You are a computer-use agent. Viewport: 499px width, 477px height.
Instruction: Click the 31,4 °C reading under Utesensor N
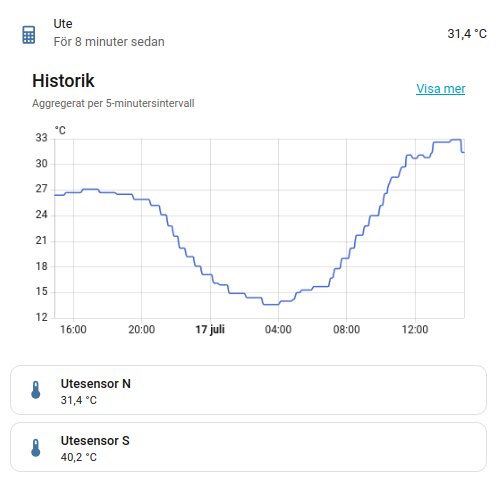79,400
